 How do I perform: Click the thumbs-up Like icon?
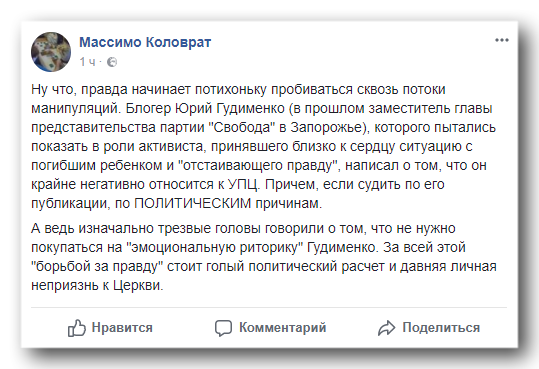[x=77, y=328]
